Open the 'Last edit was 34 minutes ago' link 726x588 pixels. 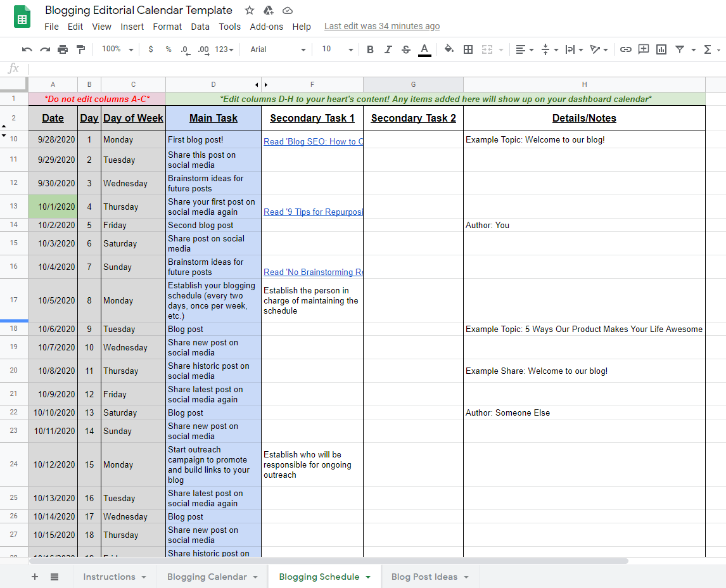[x=382, y=26]
